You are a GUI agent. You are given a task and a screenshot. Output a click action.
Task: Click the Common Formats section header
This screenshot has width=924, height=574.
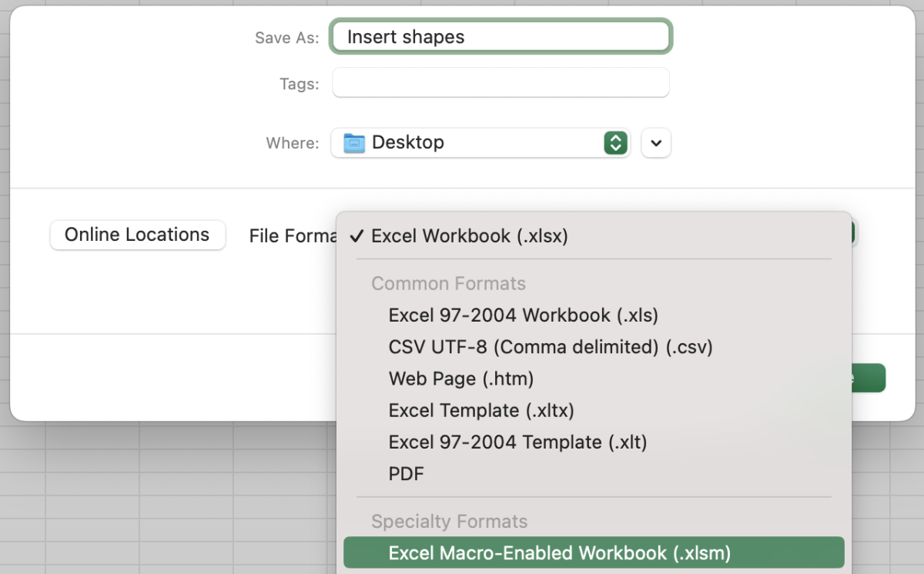click(448, 283)
